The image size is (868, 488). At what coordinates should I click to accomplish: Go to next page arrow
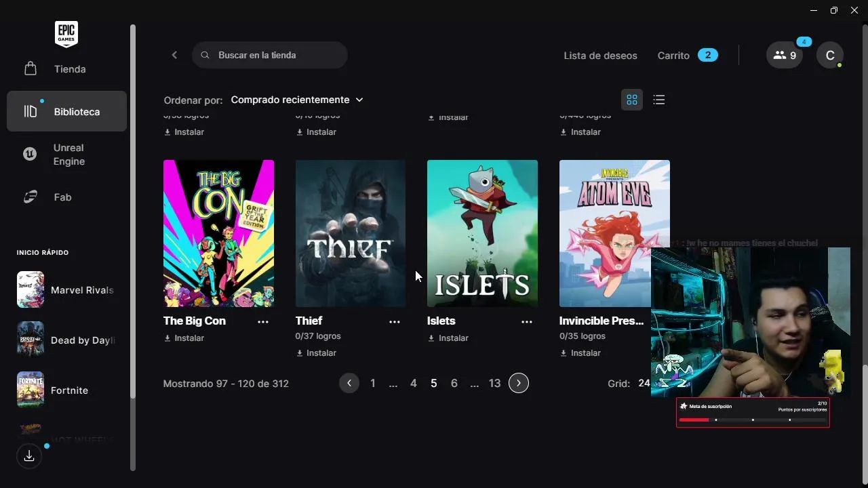(x=519, y=383)
